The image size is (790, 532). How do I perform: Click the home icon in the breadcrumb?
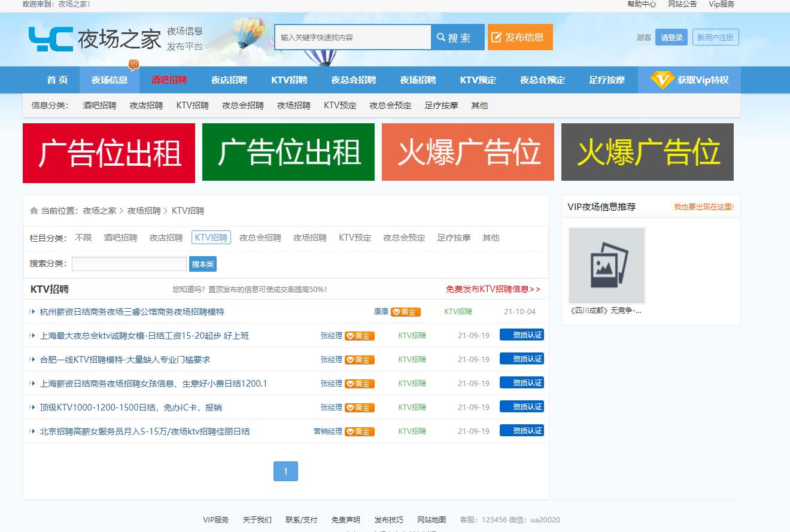(x=34, y=211)
